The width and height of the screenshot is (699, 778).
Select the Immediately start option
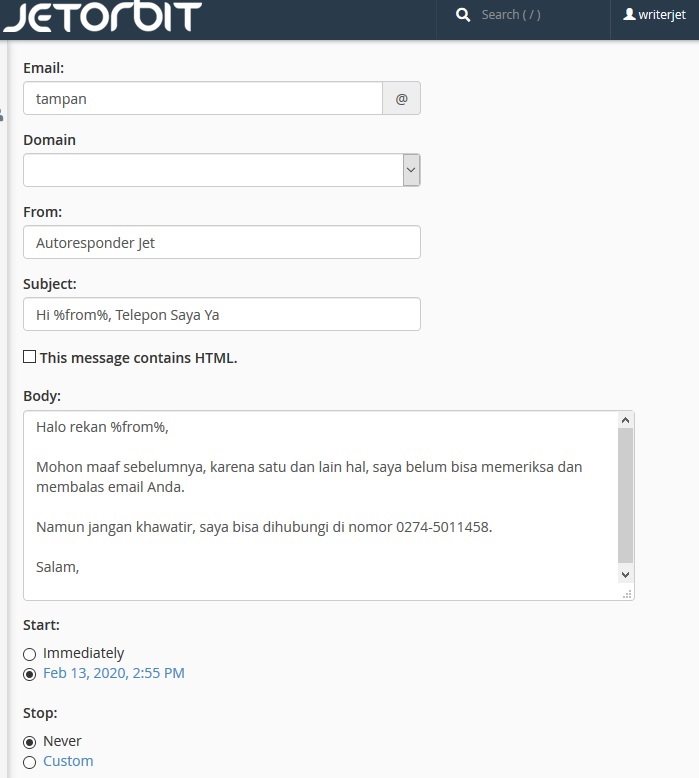pyautogui.click(x=30, y=654)
